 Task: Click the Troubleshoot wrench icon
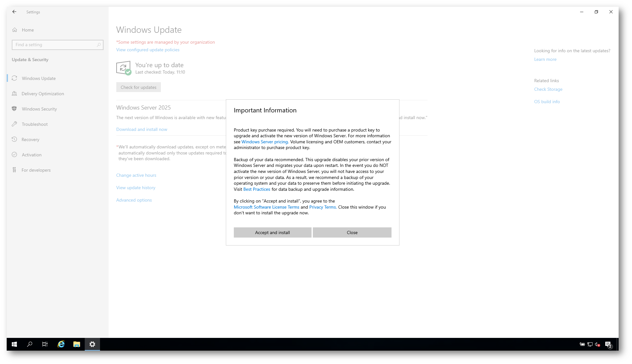click(x=14, y=124)
